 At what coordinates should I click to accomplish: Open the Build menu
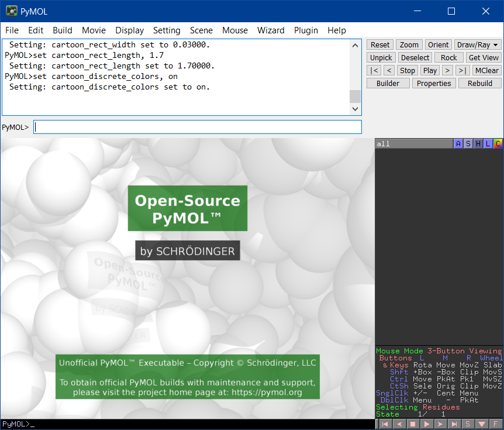[x=63, y=30]
